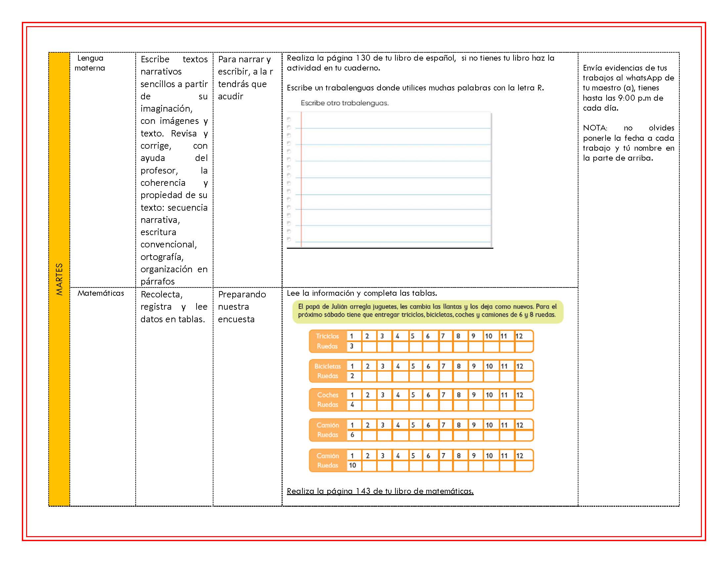Screen dimensions: 728x563
Task: Click the NOTA paragraph about fecha y nombre
Action: pyautogui.click(x=628, y=143)
